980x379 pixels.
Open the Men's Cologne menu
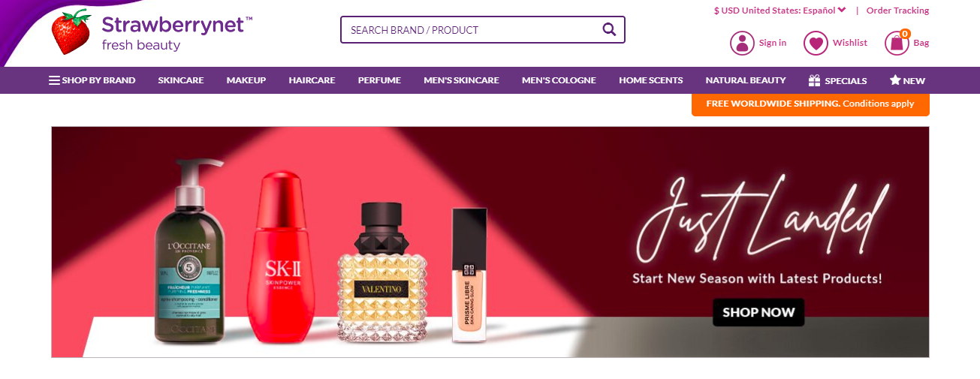pyautogui.click(x=559, y=80)
